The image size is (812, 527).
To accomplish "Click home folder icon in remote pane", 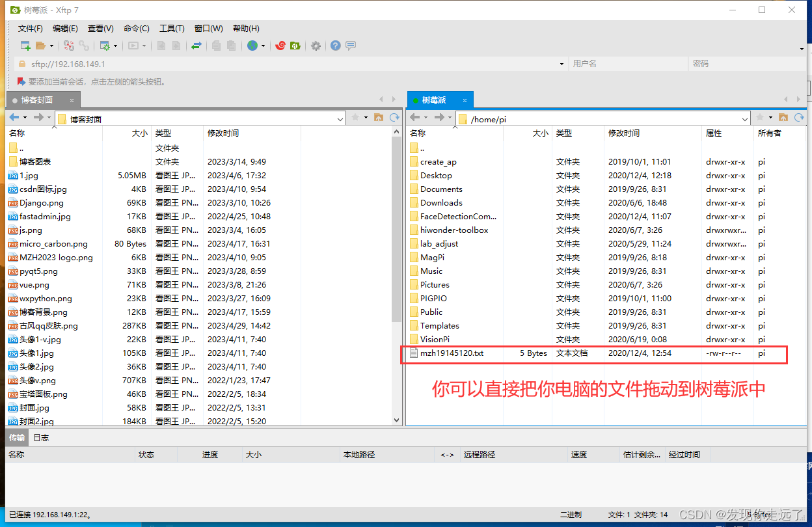I will pyautogui.click(x=783, y=117).
